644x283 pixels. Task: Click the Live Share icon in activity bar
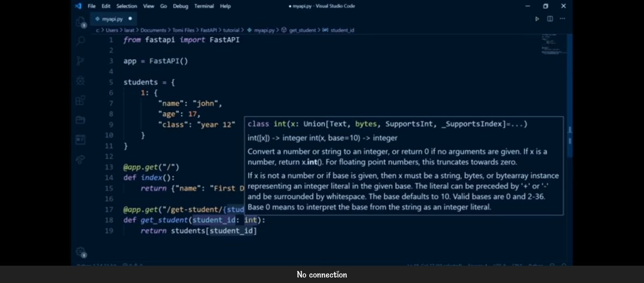pyautogui.click(x=81, y=159)
